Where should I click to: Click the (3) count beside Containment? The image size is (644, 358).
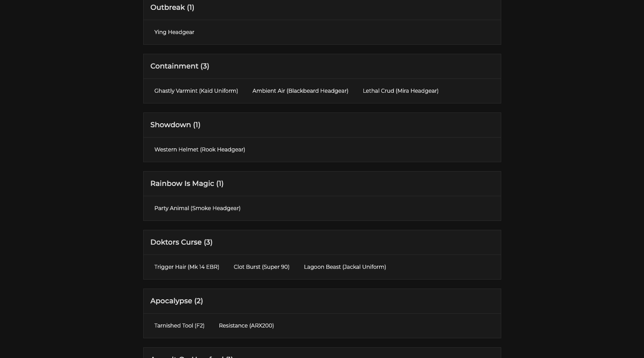click(x=205, y=66)
